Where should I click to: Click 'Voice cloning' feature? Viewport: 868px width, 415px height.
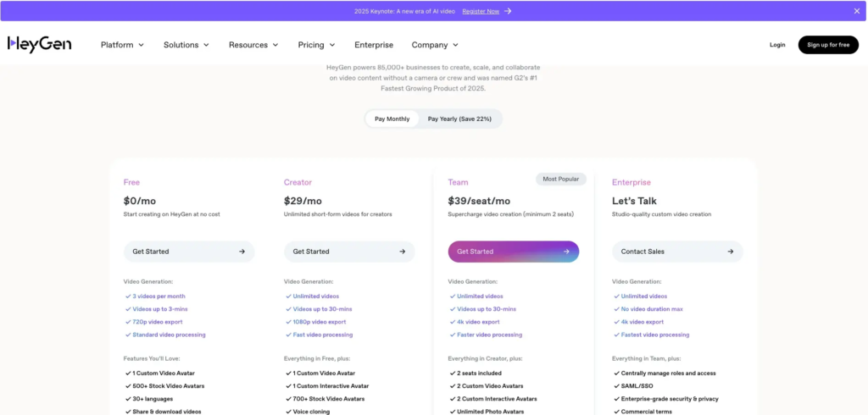[x=311, y=411]
